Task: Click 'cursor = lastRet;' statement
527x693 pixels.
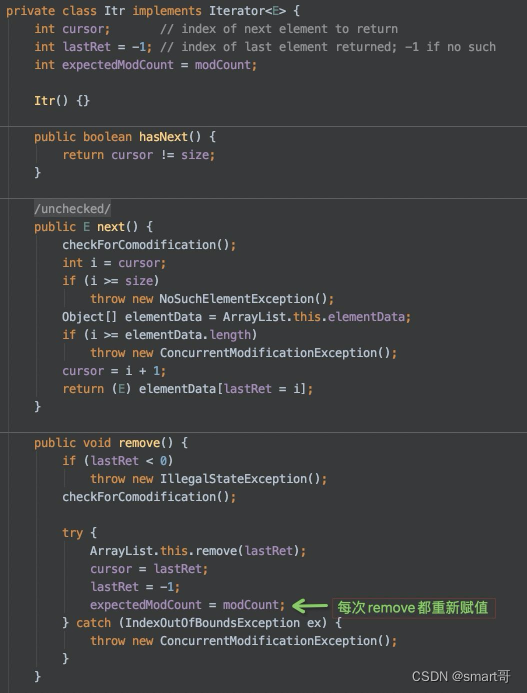Action: (x=149, y=569)
